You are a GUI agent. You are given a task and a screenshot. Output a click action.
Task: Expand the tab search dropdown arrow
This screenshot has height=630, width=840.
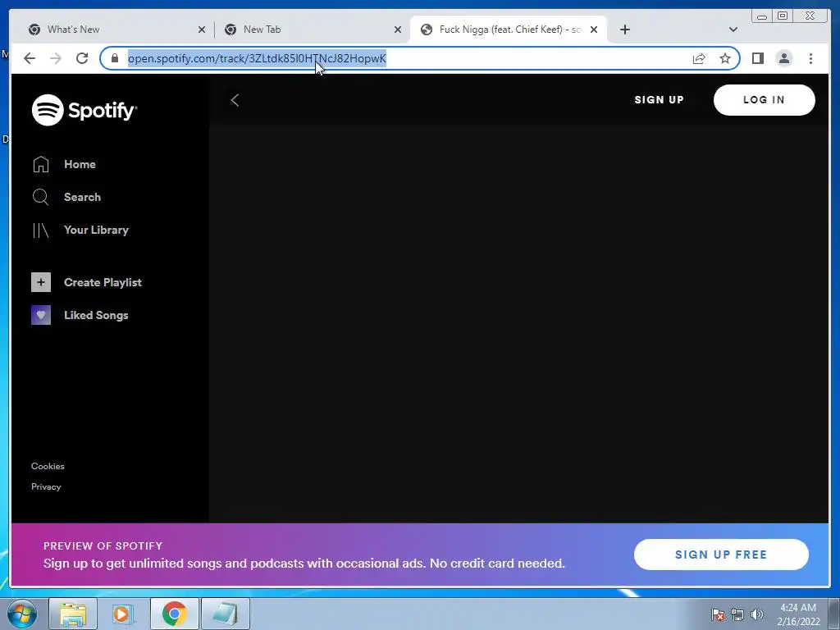[733, 30]
